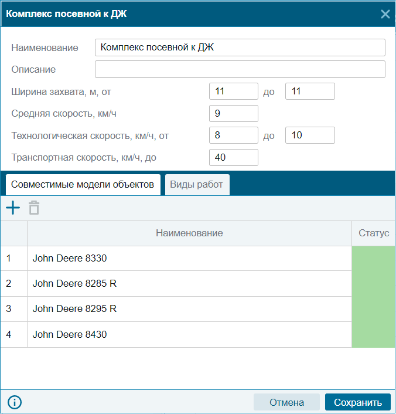Select the Совместимые модели объектов tab
396x414 pixels.
83,185
